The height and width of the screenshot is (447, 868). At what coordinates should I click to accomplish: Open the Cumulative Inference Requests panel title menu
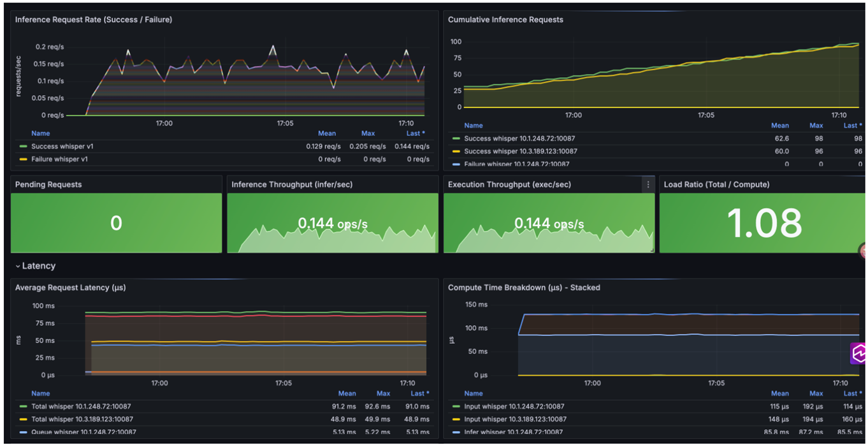tap(505, 20)
